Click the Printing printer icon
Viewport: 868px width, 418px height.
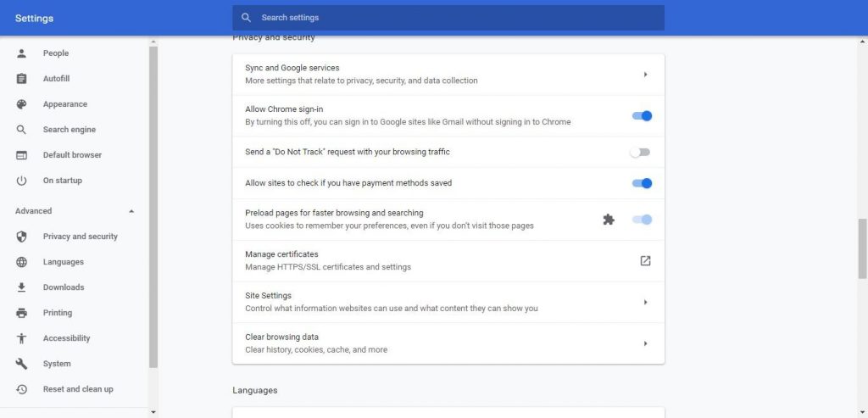(21, 313)
